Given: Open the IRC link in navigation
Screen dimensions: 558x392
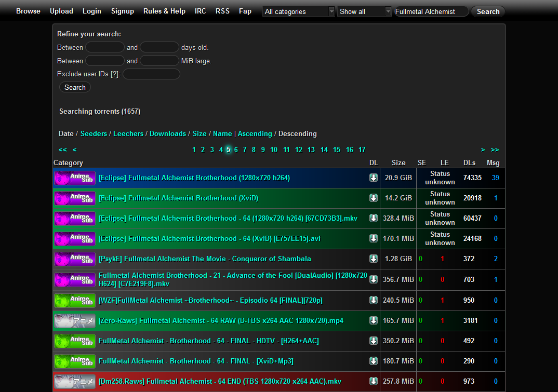Looking at the screenshot, I should 201,11.
